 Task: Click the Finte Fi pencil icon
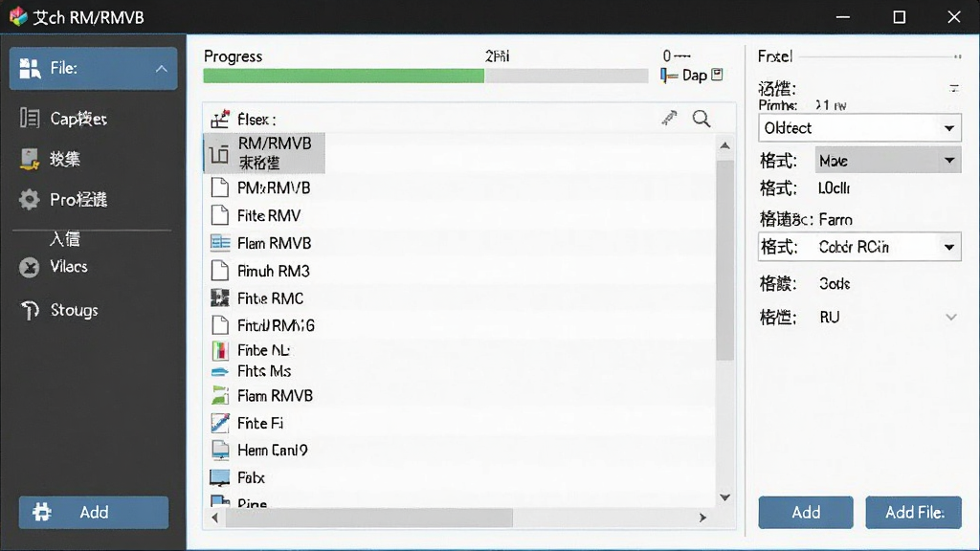pyautogui.click(x=220, y=423)
